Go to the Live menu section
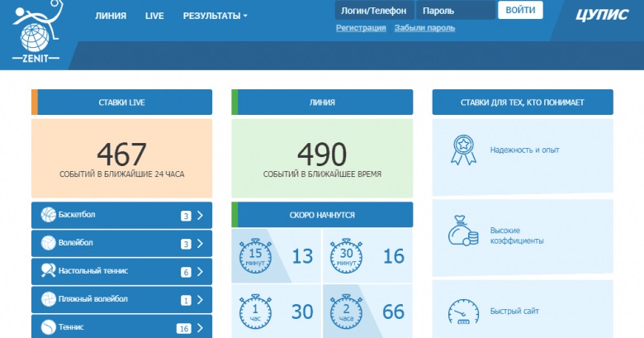This screenshot has width=644, height=338. coord(154,16)
